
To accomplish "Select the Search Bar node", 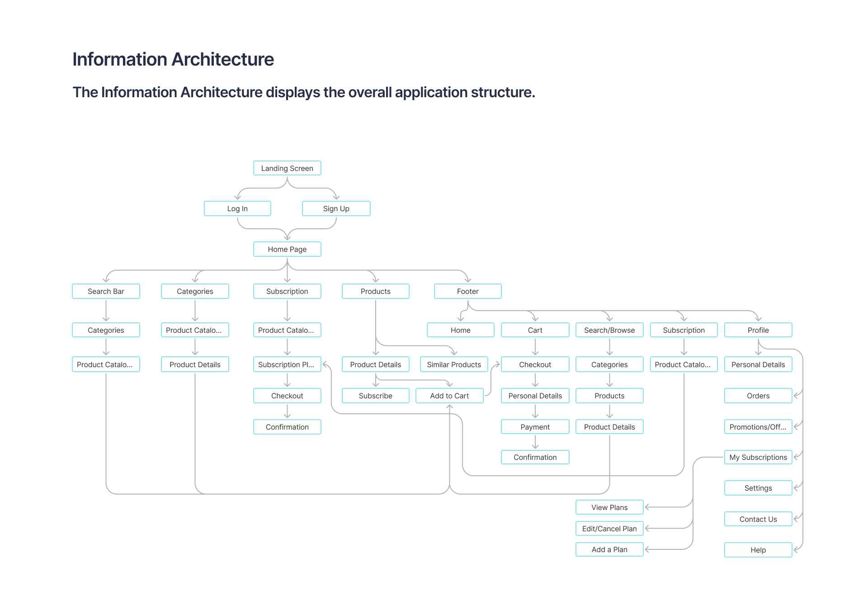I will point(106,291).
